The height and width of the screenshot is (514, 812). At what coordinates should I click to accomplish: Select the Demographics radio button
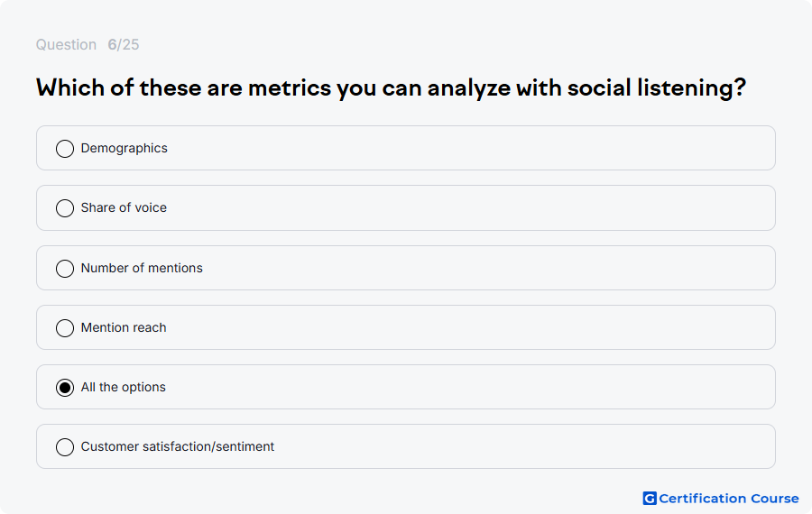click(x=65, y=149)
